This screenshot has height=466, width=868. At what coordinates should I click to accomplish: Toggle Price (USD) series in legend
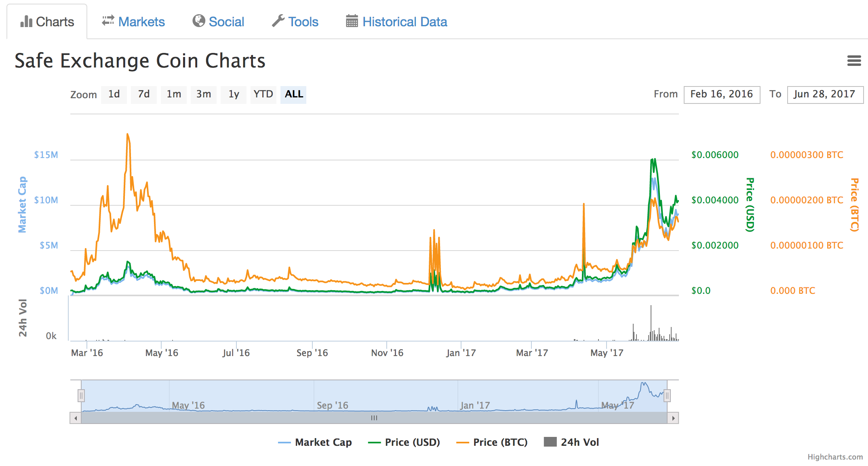[404, 443]
